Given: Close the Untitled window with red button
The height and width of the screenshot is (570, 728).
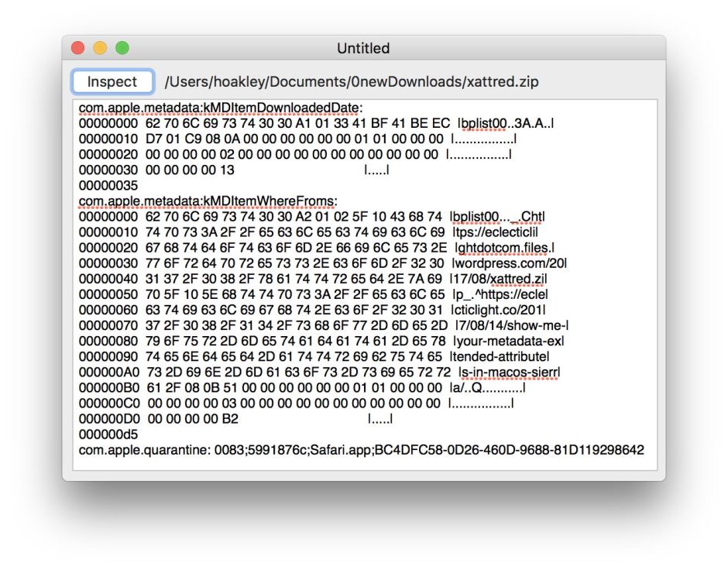Looking at the screenshot, I should point(78,48).
